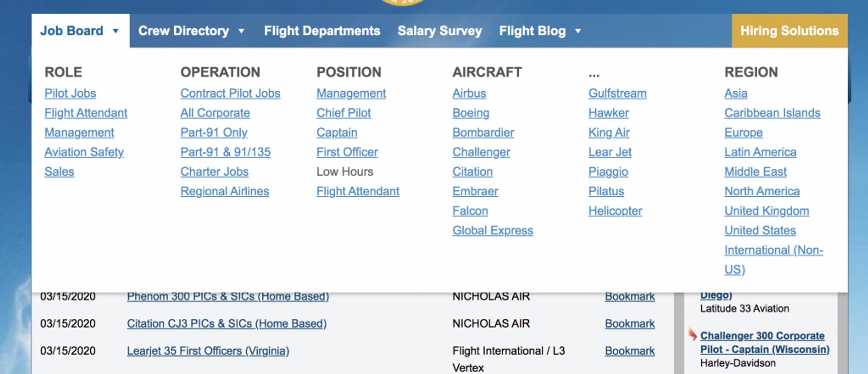Screen dimensions: 868x374
Task: Expand the Job Board dropdown arrow
Action: click(x=115, y=31)
